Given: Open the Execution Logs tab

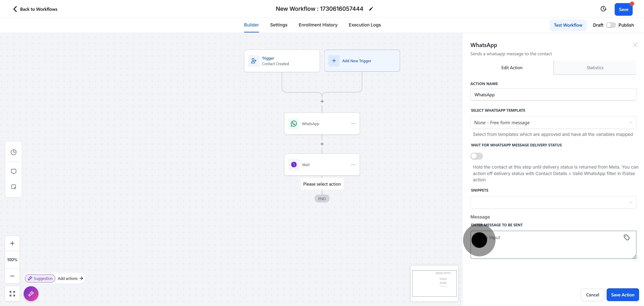Looking at the screenshot, I should (x=364, y=25).
